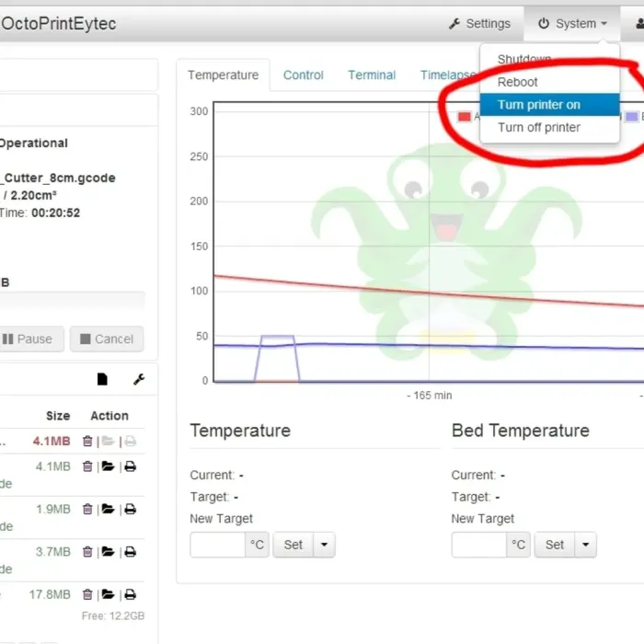Delete the second 4.1MB file
Viewport: 644px width, 644px height.
87,466
